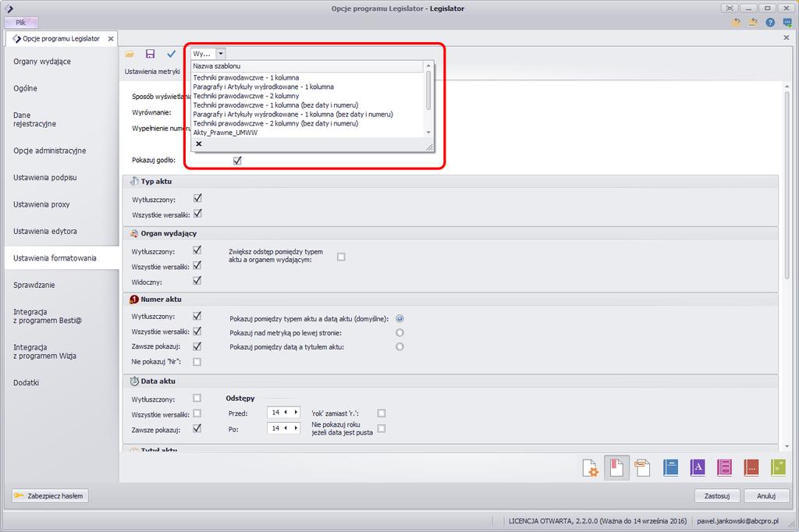The width and height of the screenshot is (799, 532).
Task: Open template with the folder toolbar icon
Action: coord(130,54)
